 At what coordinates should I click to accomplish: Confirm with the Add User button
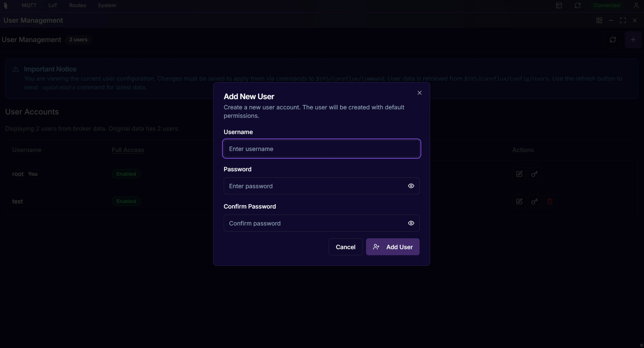[393, 247]
